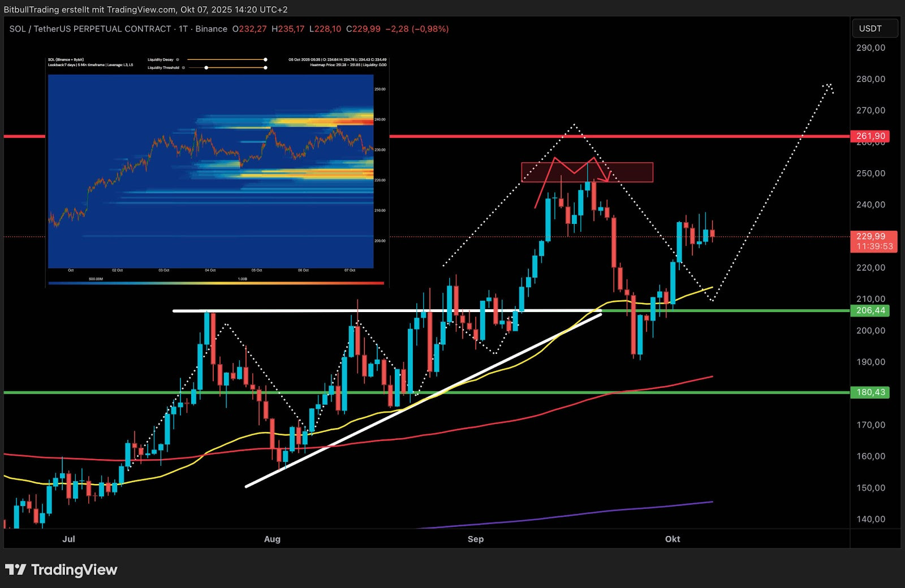This screenshot has width=905, height=588.
Task: Click the heatmap liquidity color scale bar
Action: pos(216,283)
